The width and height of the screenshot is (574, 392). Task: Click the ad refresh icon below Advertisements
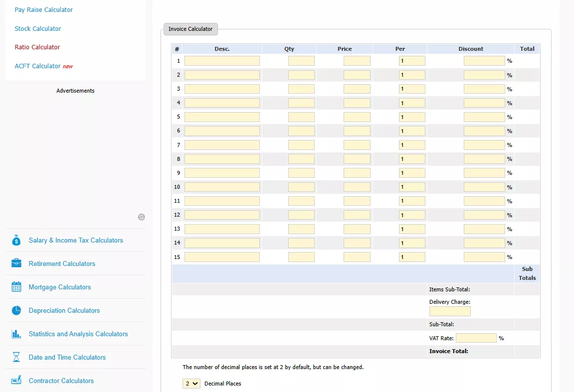[x=141, y=217]
